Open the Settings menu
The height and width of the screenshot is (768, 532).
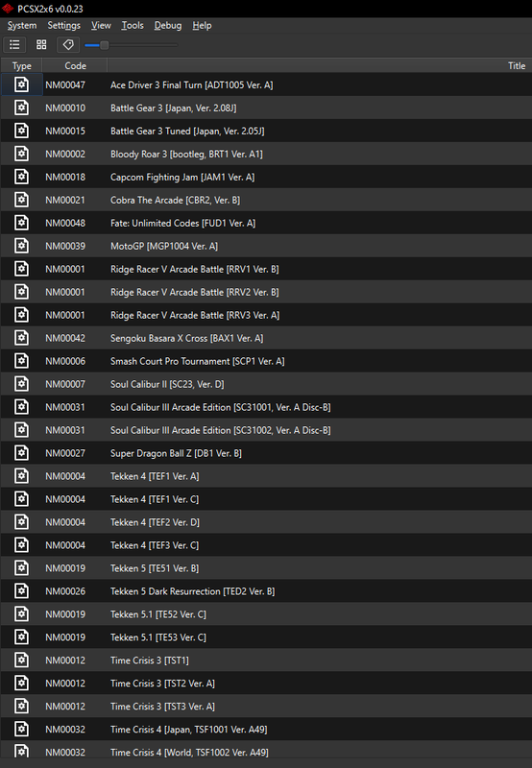point(63,26)
